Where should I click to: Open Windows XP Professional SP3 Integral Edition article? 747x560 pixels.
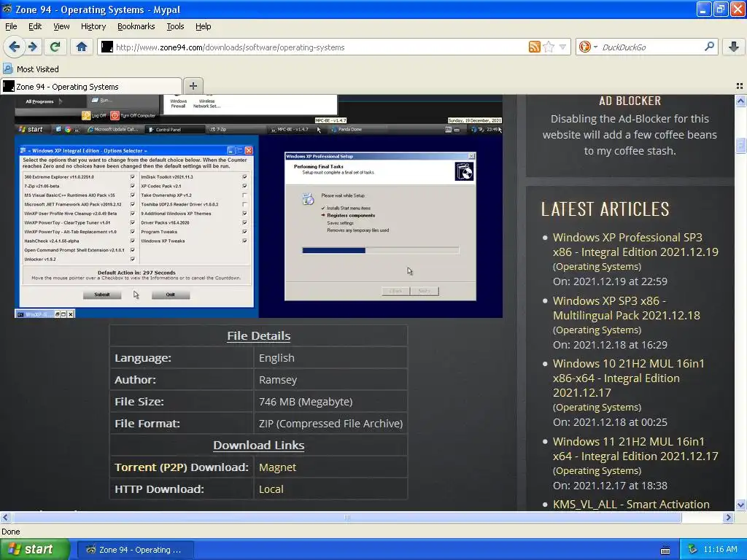(635, 245)
